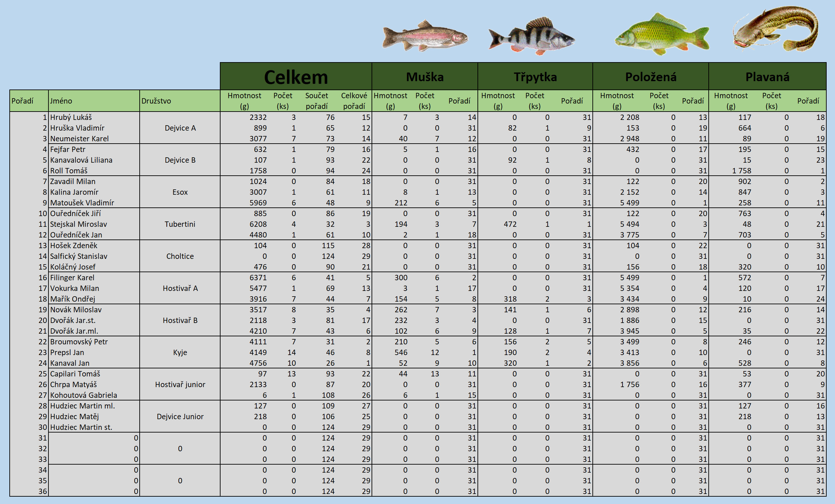Select the name Hudziec Martin st.

point(81,428)
